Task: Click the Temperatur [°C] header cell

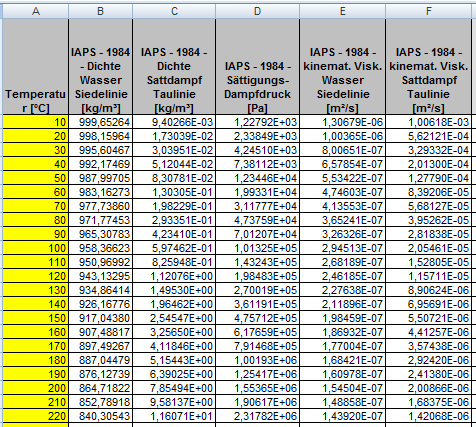Action: [x=36, y=67]
